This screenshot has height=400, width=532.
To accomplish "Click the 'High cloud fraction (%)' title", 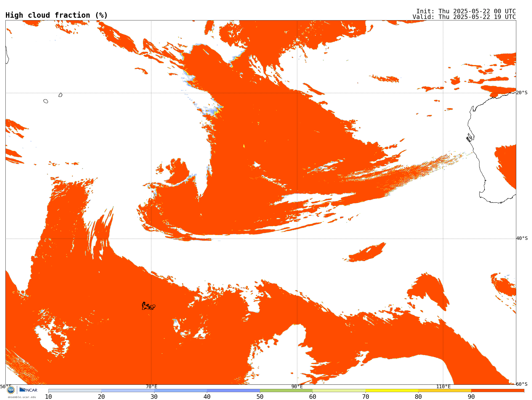I will [x=57, y=15].
